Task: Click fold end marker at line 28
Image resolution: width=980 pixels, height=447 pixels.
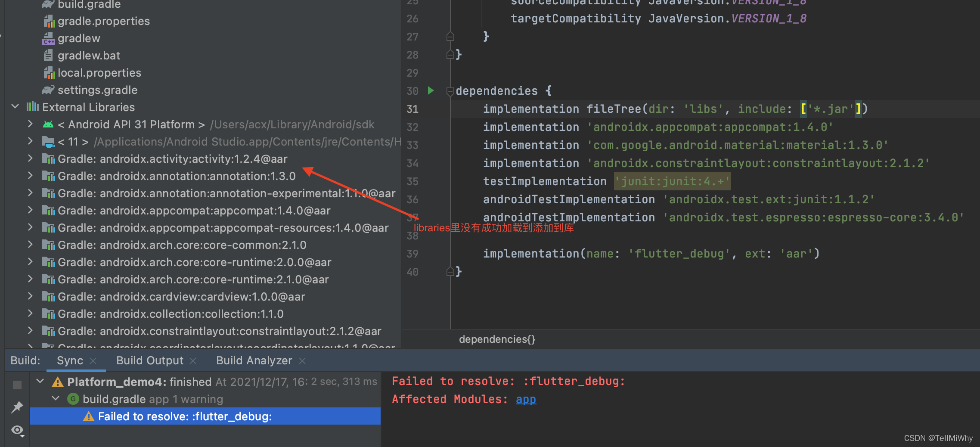Action: pos(450,55)
